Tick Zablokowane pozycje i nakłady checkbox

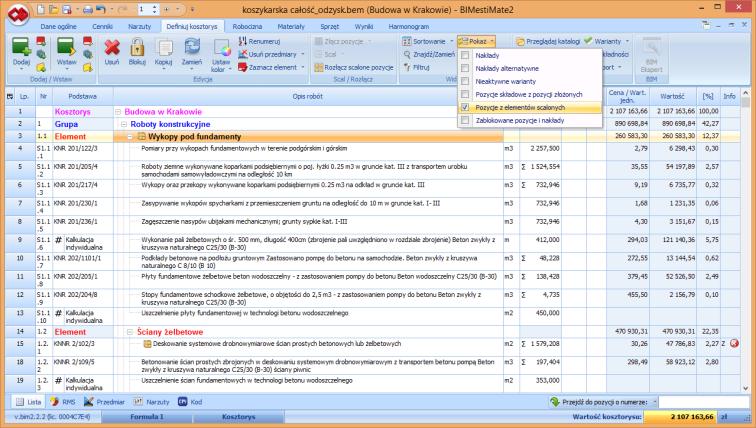[465, 120]
